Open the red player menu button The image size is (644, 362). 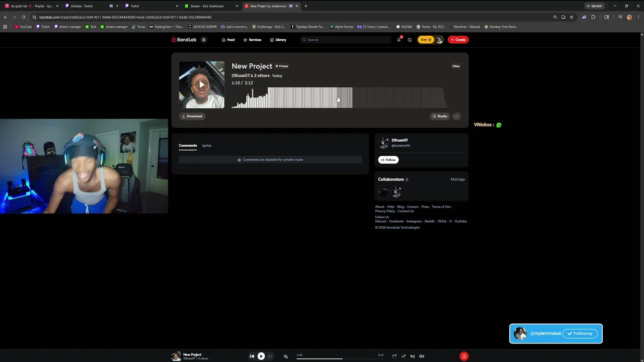(464, 356)
